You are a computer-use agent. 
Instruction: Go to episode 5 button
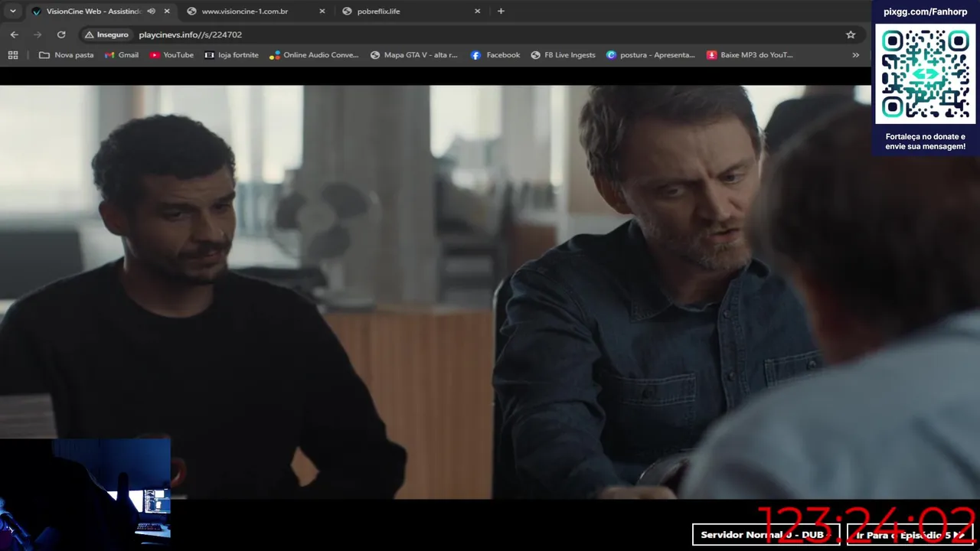pyautogui.click(x=910, y=535)
